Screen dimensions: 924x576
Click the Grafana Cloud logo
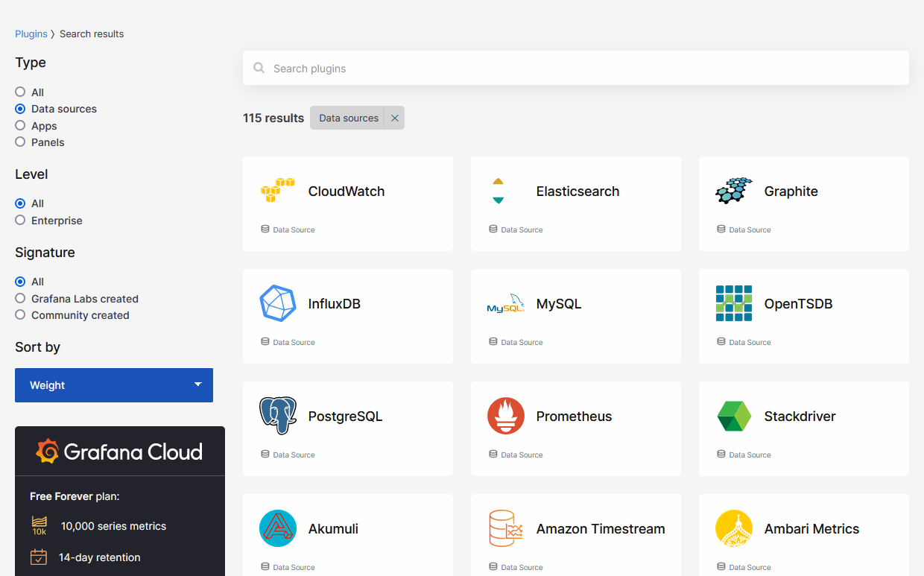tap(120, 452)
